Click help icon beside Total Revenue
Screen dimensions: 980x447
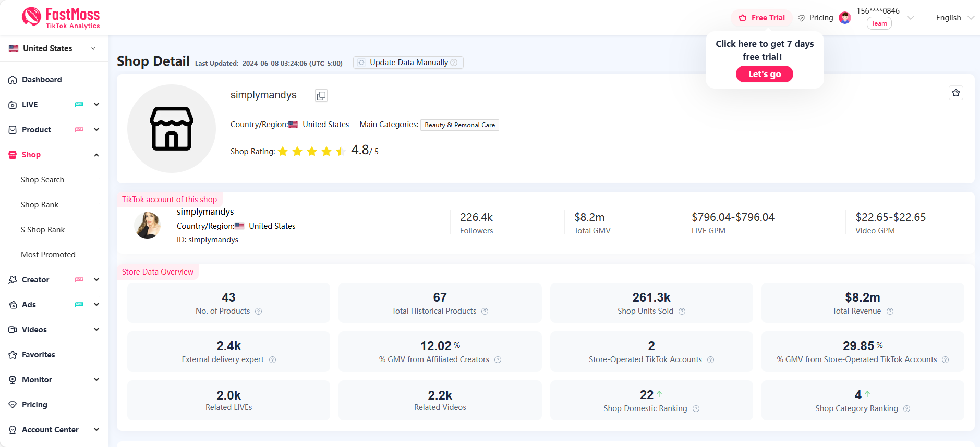pos(890,312)
